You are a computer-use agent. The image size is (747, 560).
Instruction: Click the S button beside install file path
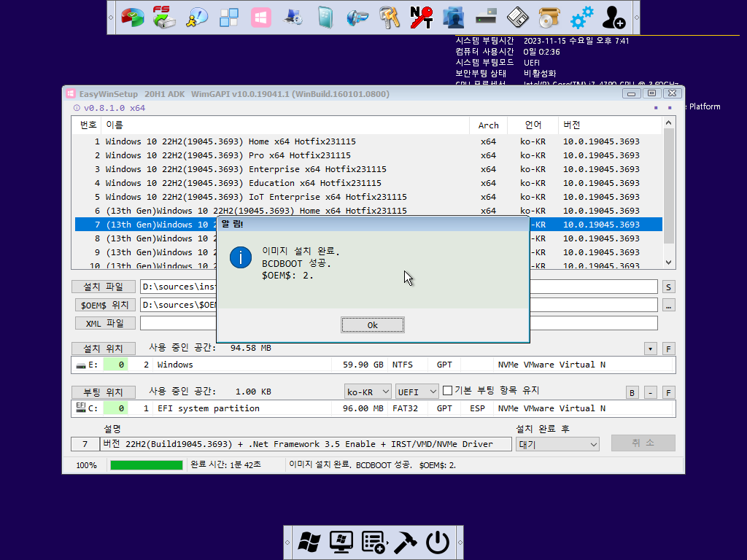point(668,287)
